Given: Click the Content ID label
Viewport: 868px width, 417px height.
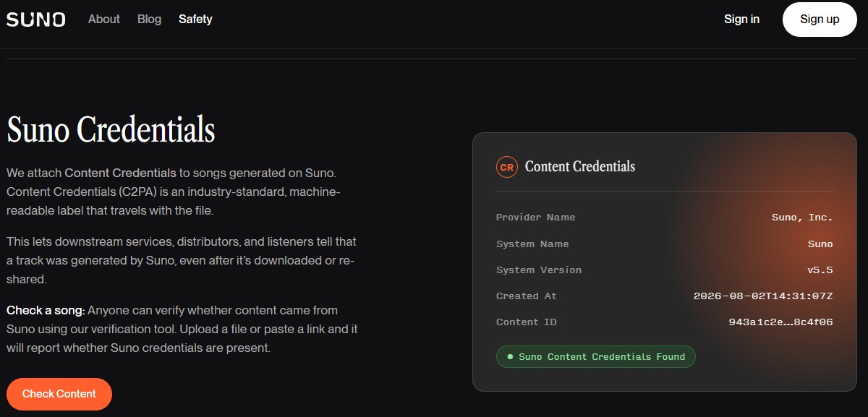Looking at the screenshot, I should [x=527, y=322].
